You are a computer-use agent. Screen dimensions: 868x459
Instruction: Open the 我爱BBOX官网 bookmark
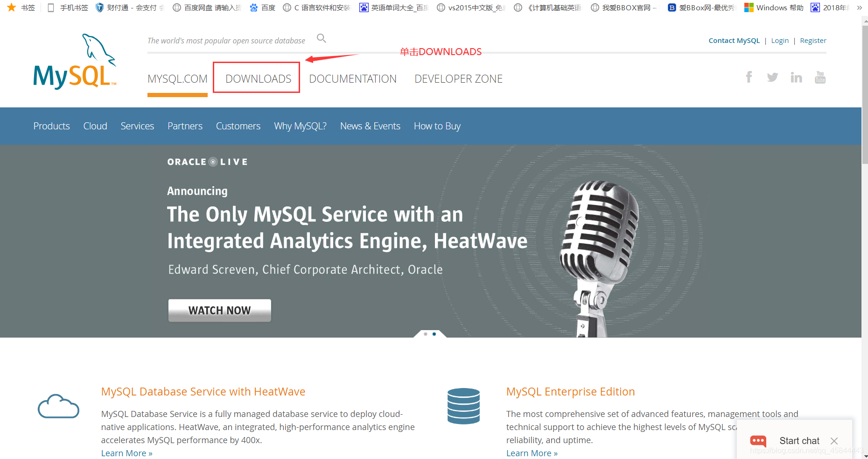624,7
